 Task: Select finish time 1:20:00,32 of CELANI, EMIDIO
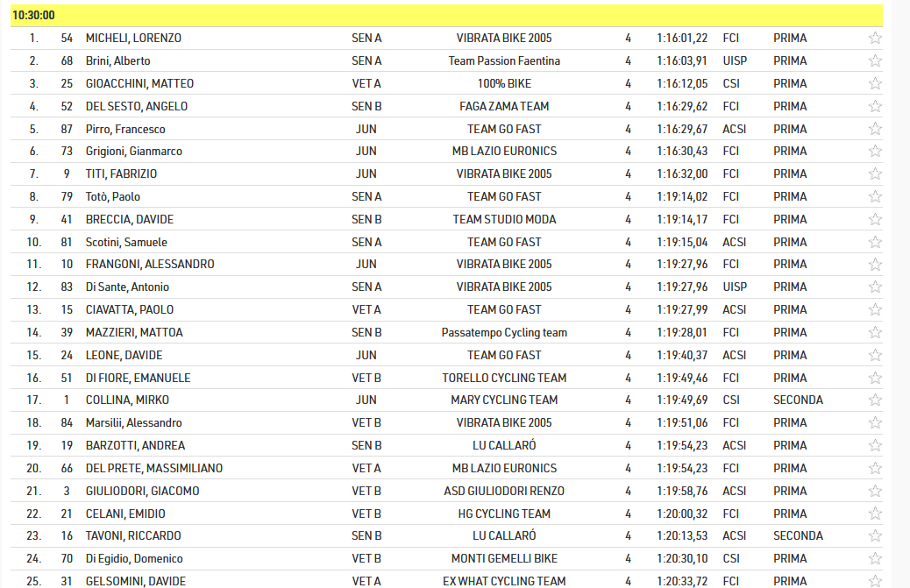click(x=681, y=514)
